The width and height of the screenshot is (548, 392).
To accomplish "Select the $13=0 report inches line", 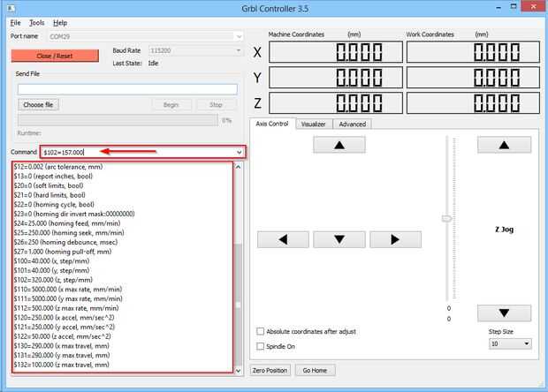I will coord(53,177).
